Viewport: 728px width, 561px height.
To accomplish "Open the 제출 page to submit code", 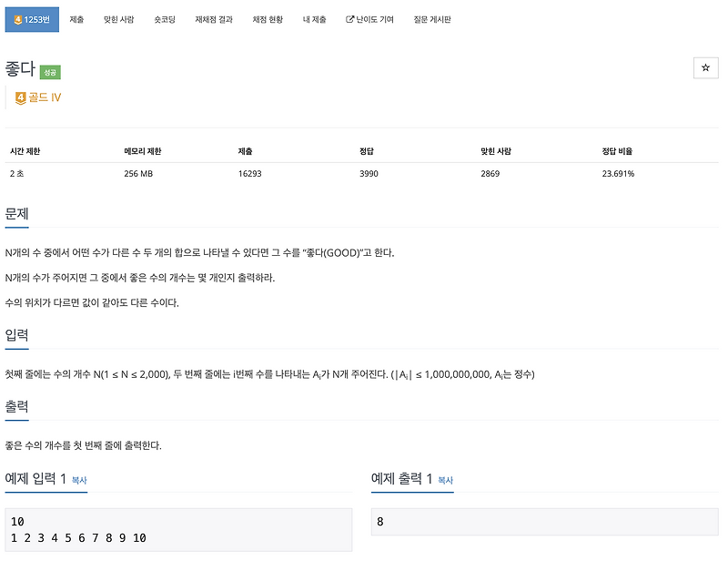I will click(x=76, y=18).
